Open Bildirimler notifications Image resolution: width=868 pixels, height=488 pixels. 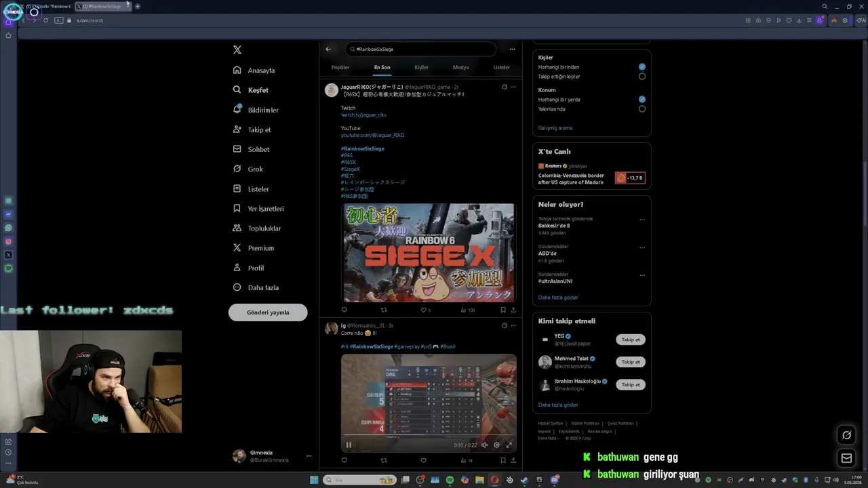[256, 110]
